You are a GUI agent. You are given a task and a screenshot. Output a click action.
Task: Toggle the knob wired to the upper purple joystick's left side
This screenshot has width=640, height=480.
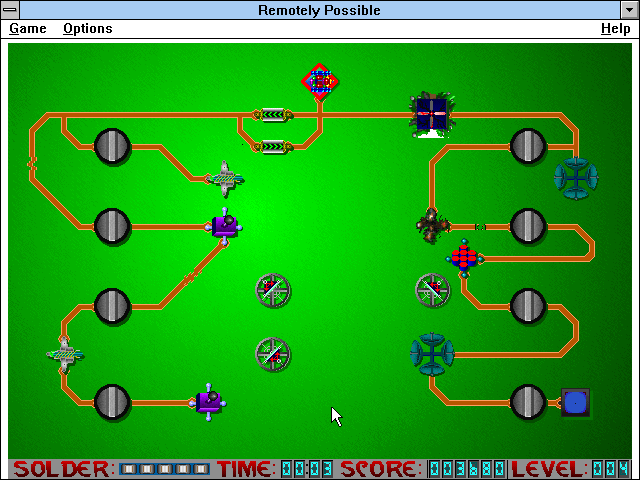[112, 227]
